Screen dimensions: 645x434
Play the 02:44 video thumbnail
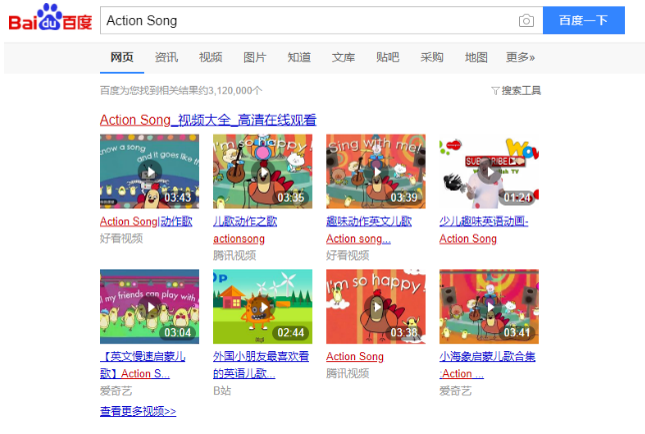pyautogui.click(x=262, y=306)
